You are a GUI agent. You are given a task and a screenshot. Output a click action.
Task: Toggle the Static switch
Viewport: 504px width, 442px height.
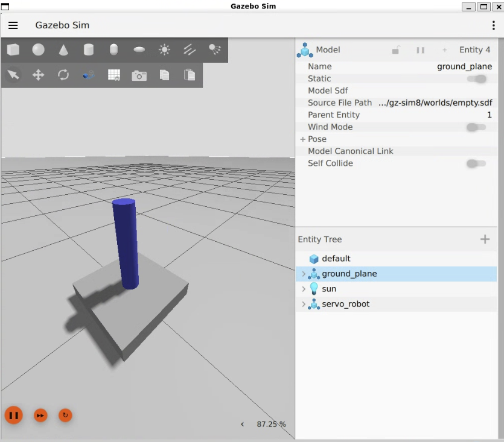click(476, 79)
